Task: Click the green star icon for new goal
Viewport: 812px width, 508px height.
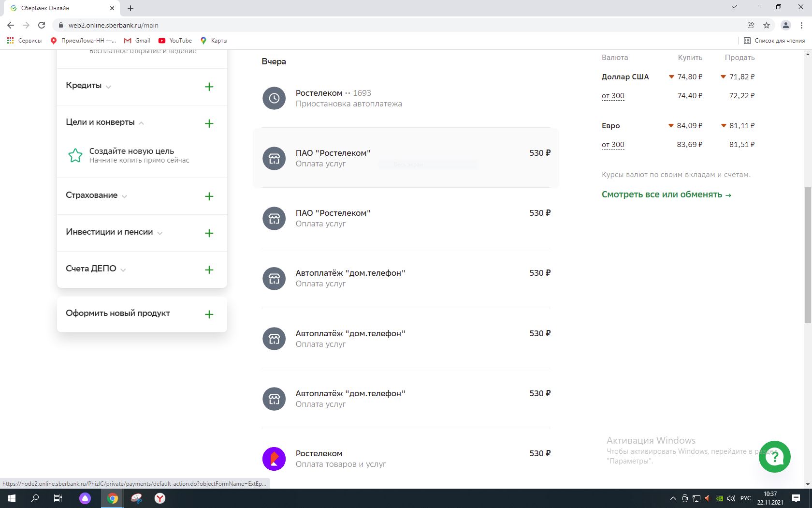Action: click(75, 155)
